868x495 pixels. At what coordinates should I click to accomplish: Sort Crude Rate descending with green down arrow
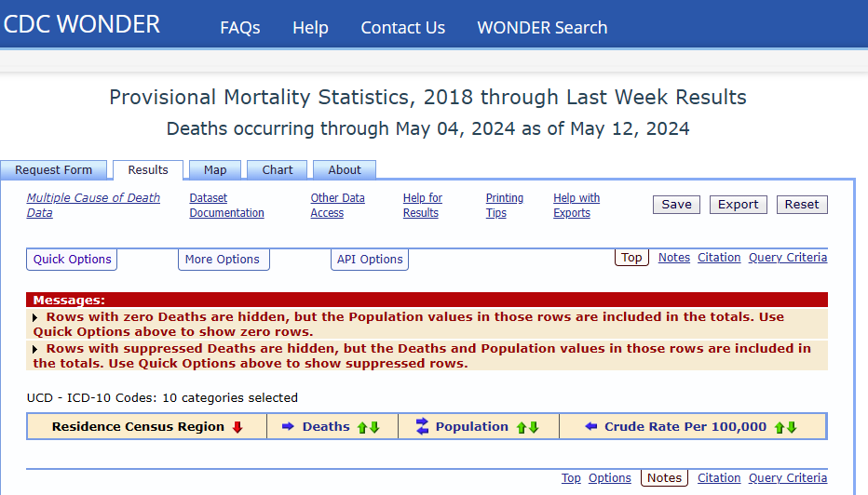(792, 427)
